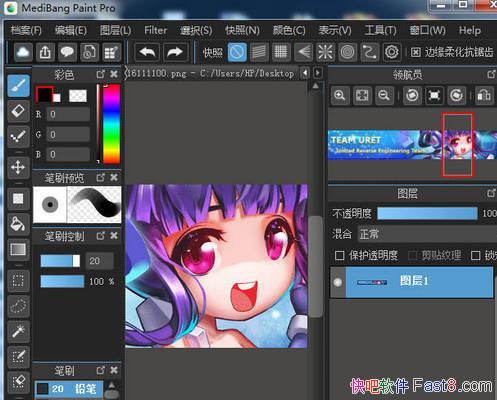
Task: Toggle the 边缘柔化抗锯齿 checkbox
Action: 415,52
